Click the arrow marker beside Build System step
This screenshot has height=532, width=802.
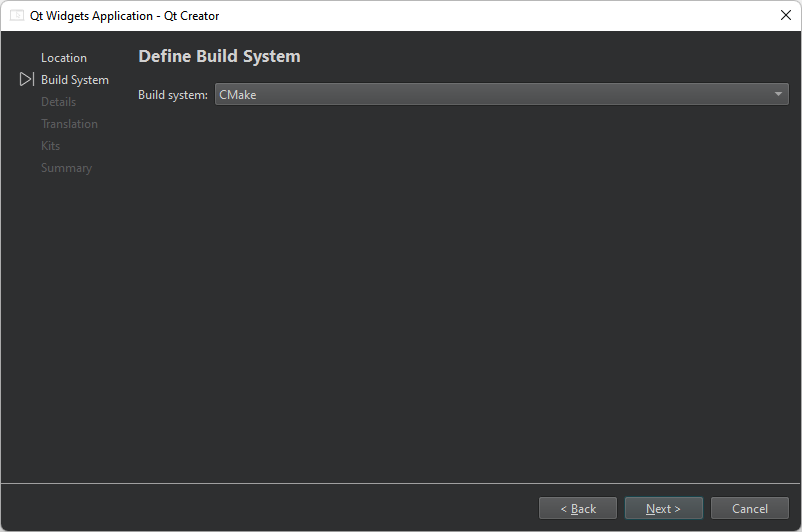[27, 79]
